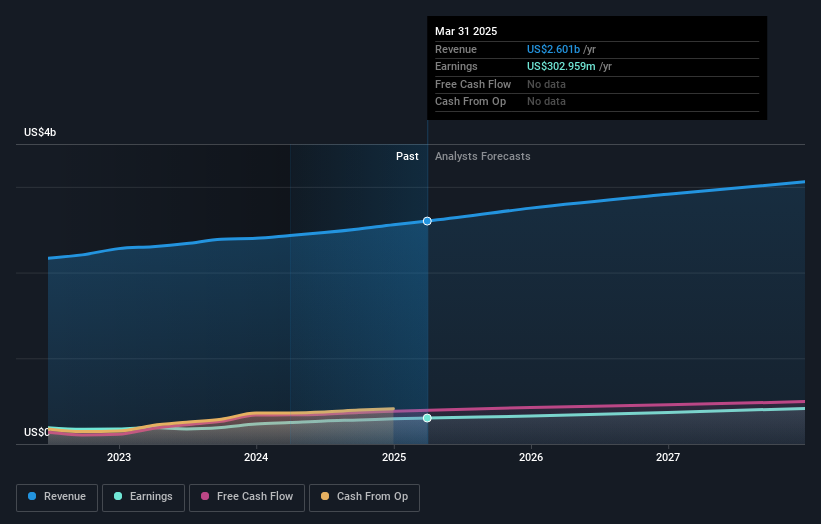Click the Free Cash Flow row in tooltip
This screenshot has height=524, width=821.
point(597,84)
